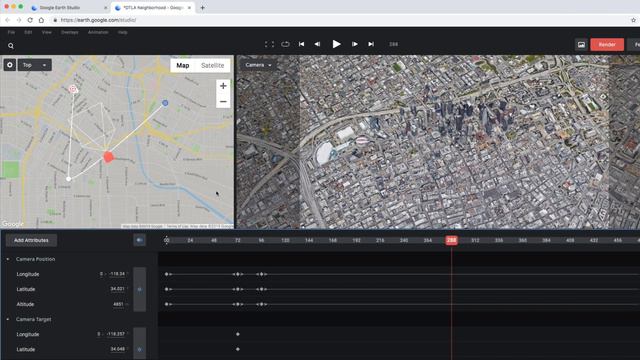The image size is (640, 360).
Task: Click the fullscreen viewport icon
Action: point(269,44)
